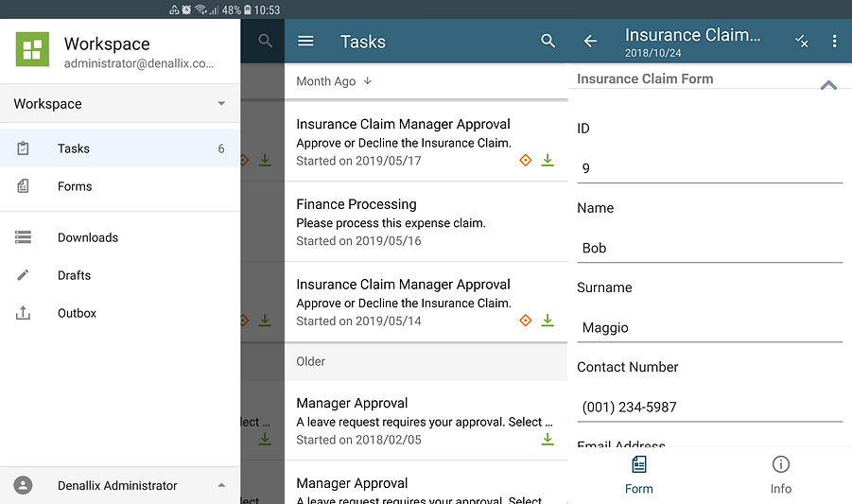The height and width of the screenshot is (504, 852).
Task: Click the check/cancel actions icon in header
Action: [x=801, y=42]
